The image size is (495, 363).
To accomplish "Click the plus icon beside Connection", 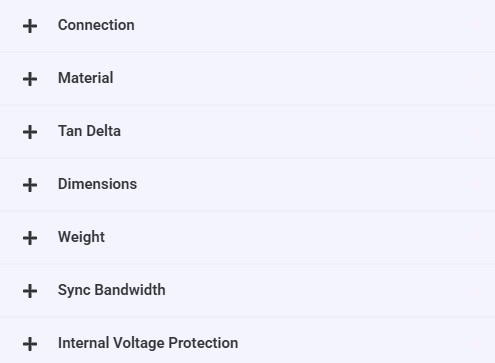I will point(30,26).
